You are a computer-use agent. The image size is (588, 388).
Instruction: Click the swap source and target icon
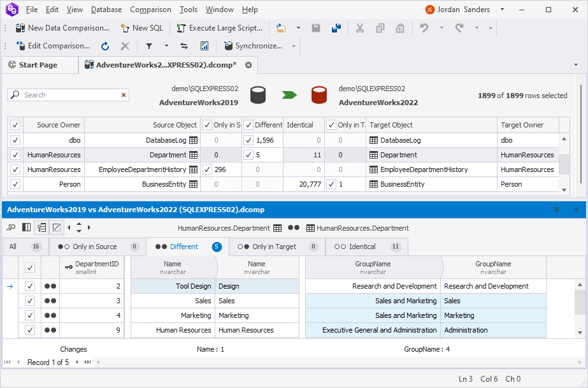(x=184, y=46)
